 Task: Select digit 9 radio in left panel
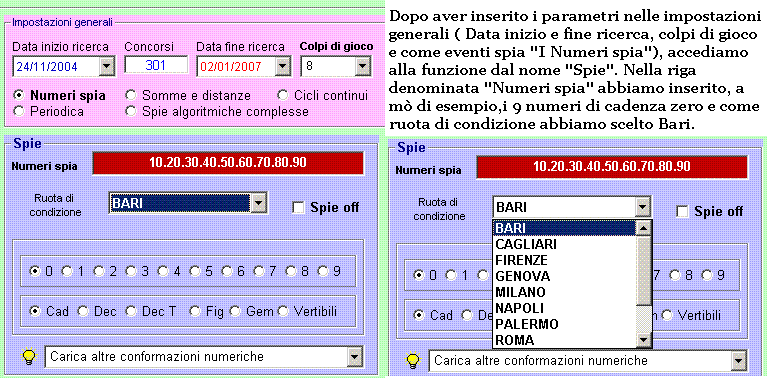[x=323, y=271]
